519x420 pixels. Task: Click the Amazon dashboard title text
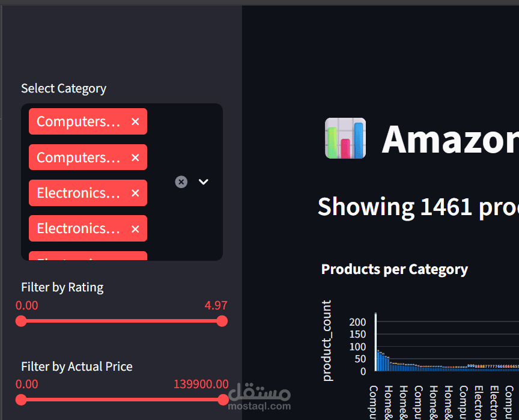[450, 139]
